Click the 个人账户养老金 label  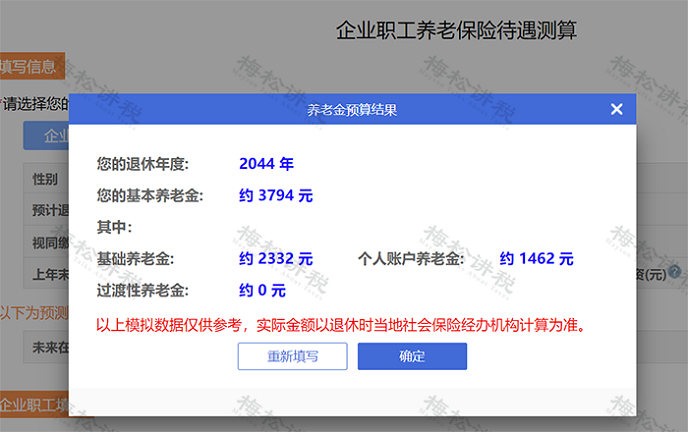pyautogui.click(x=411, y=259)
